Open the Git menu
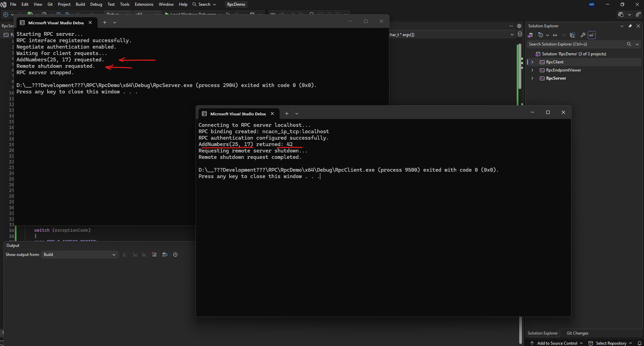644x346 pixels. pos(50,4)
